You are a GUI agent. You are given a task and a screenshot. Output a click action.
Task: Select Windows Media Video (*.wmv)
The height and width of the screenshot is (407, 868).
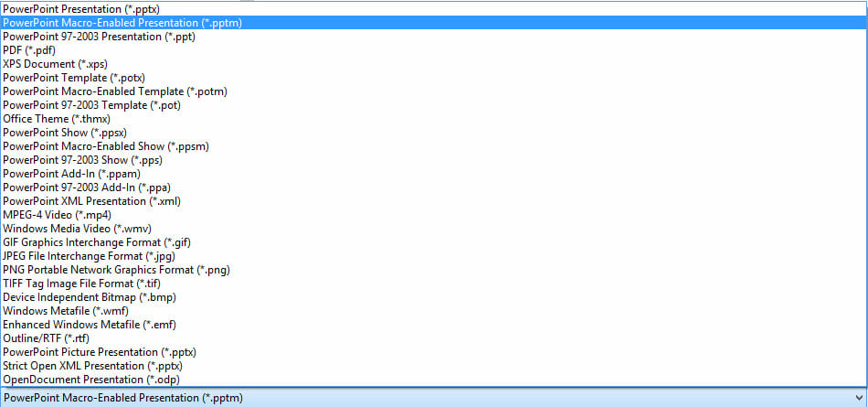click(x=433, y=229)
